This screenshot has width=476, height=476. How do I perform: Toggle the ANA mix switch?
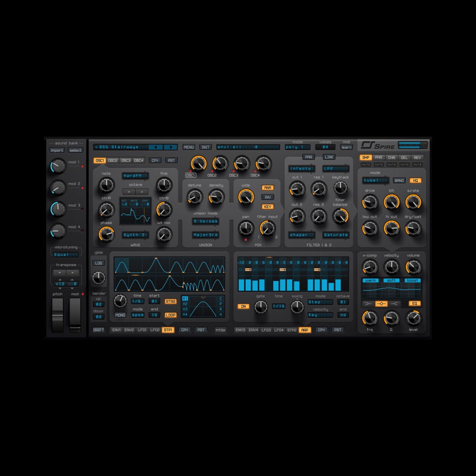[x=267, y=188]
